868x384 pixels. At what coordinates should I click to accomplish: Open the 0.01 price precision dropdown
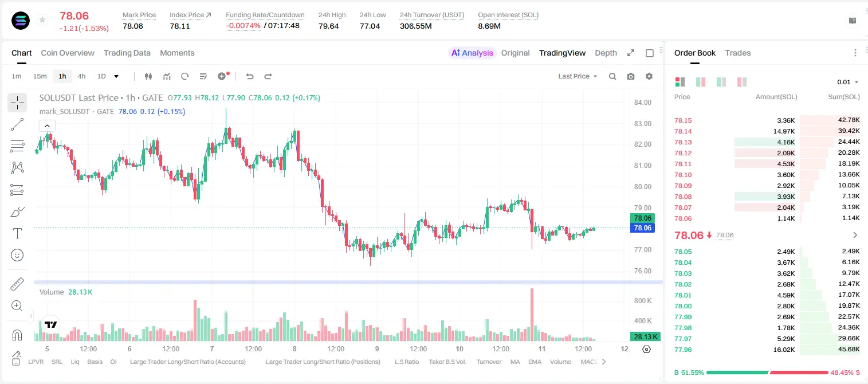[x=848, y=82]
